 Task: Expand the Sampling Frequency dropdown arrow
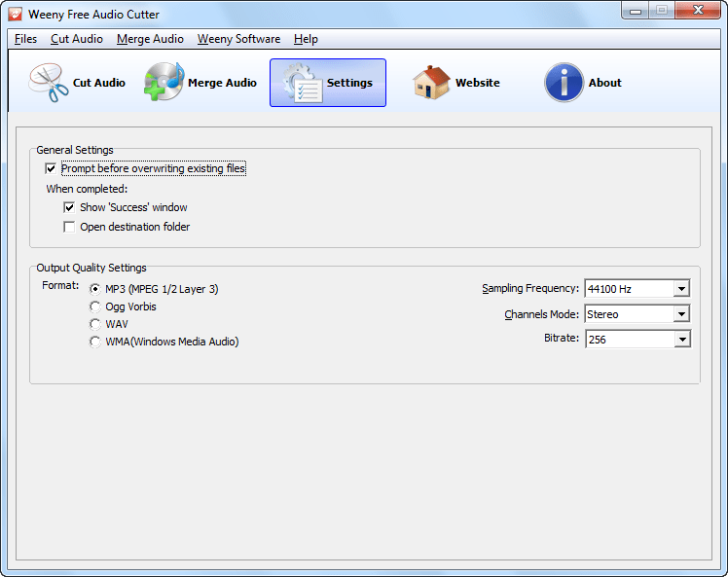(681, 289)
